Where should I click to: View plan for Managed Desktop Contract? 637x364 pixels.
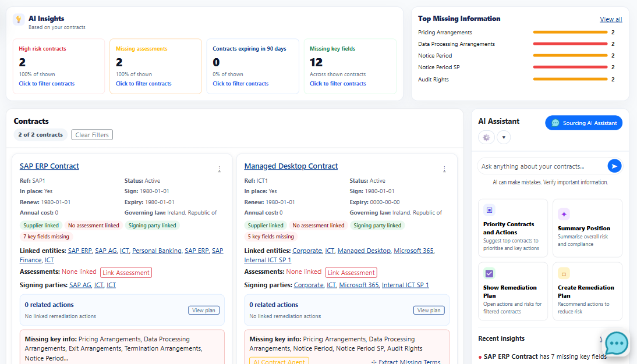point(429,311)
